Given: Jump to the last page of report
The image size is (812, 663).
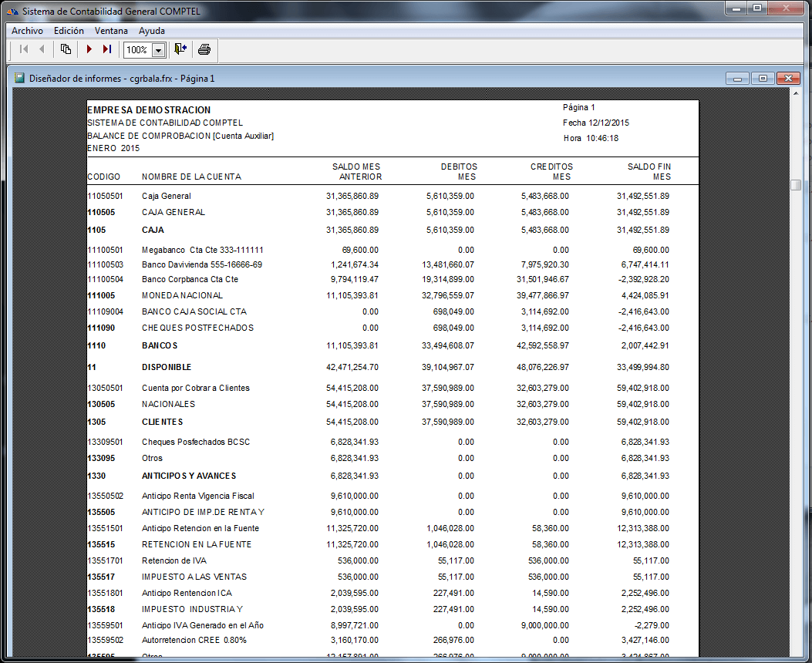Looking at the screenshot, I should [107, 49].
